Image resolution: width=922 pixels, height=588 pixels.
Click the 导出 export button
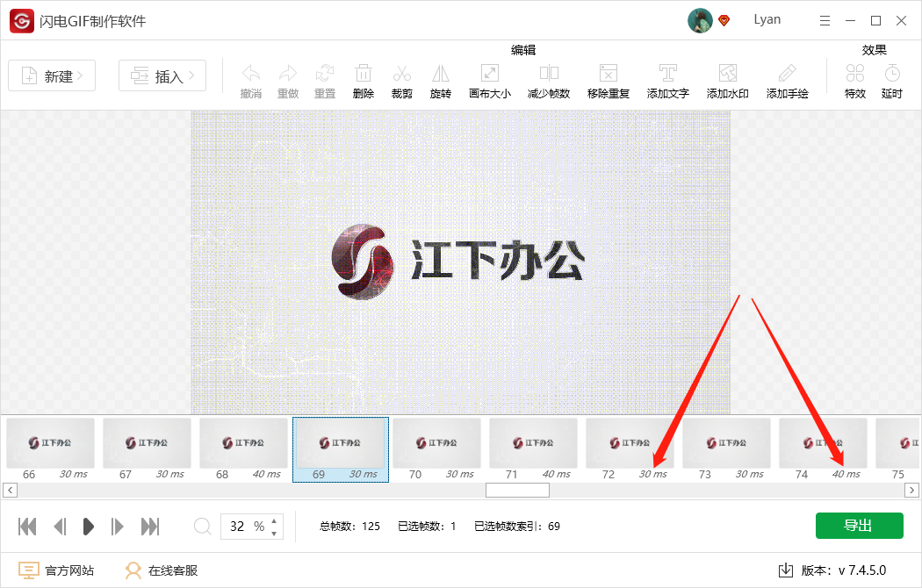(x=859, y=525)
